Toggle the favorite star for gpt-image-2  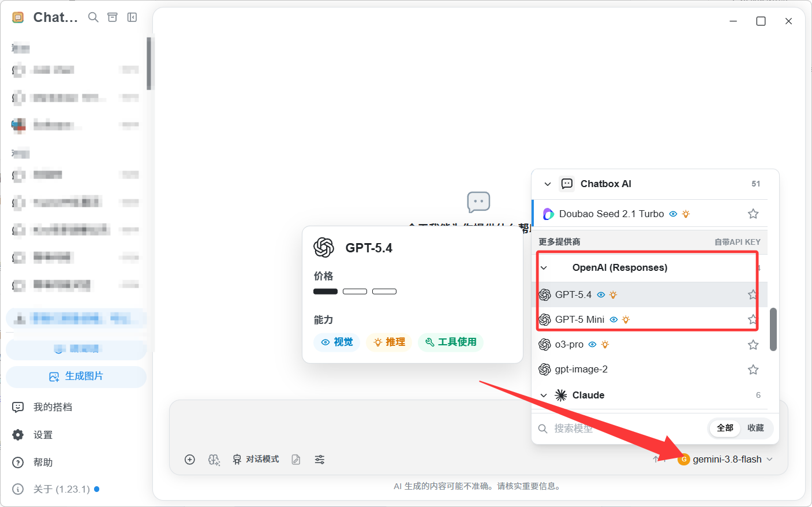753,370
